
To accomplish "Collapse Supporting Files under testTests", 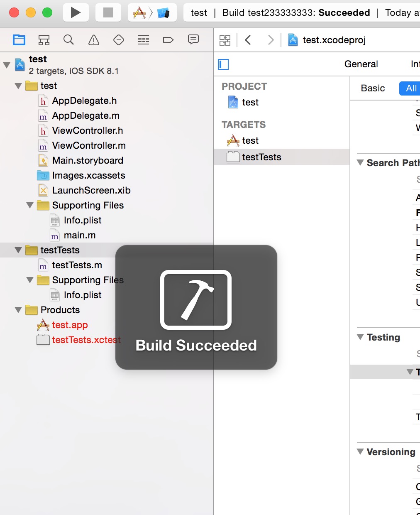I will click(x=30, y=280).
